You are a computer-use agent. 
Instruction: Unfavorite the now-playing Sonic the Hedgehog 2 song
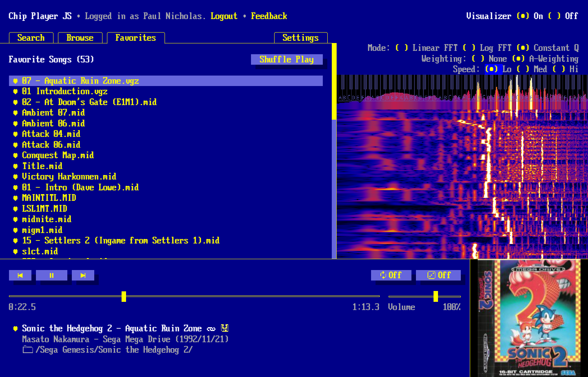pos(15,328)
